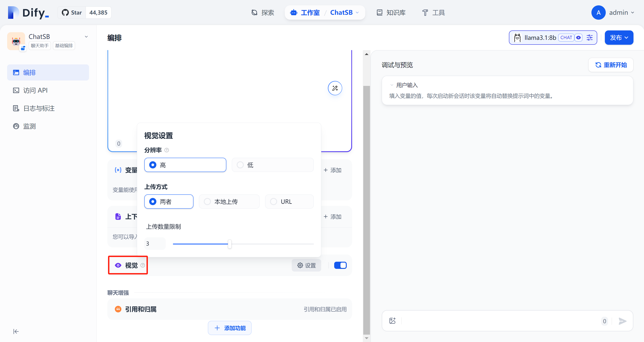Screen dimensions: 644x342
Task: Click the vision help icon next to 视觉
Action: coord(142,265)
